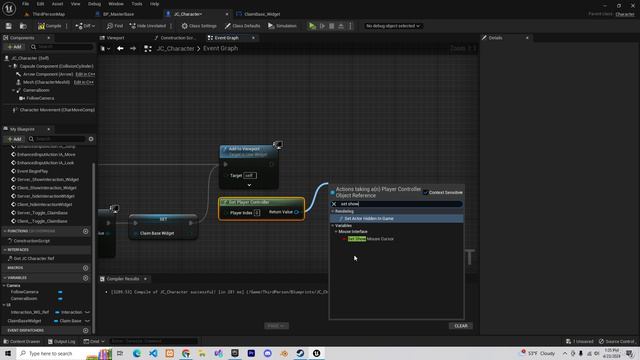Start Simulation
Image resolution: width=640 pixels, height=360 pixels.
282,26
